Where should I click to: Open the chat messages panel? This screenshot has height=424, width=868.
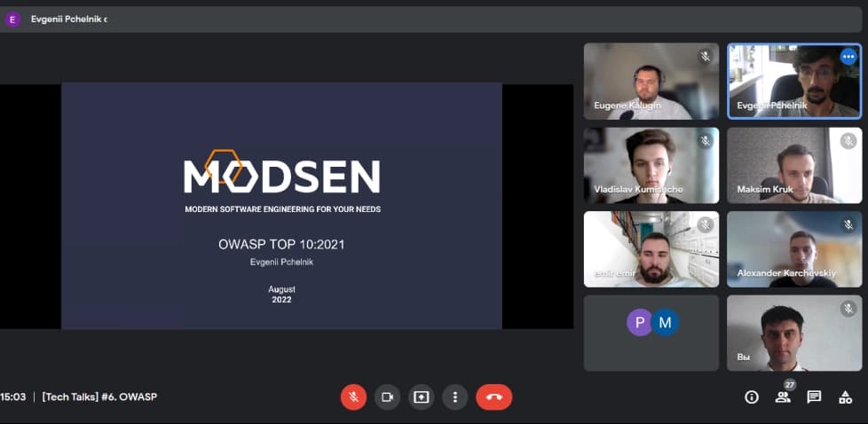click(x=814, y=397)
